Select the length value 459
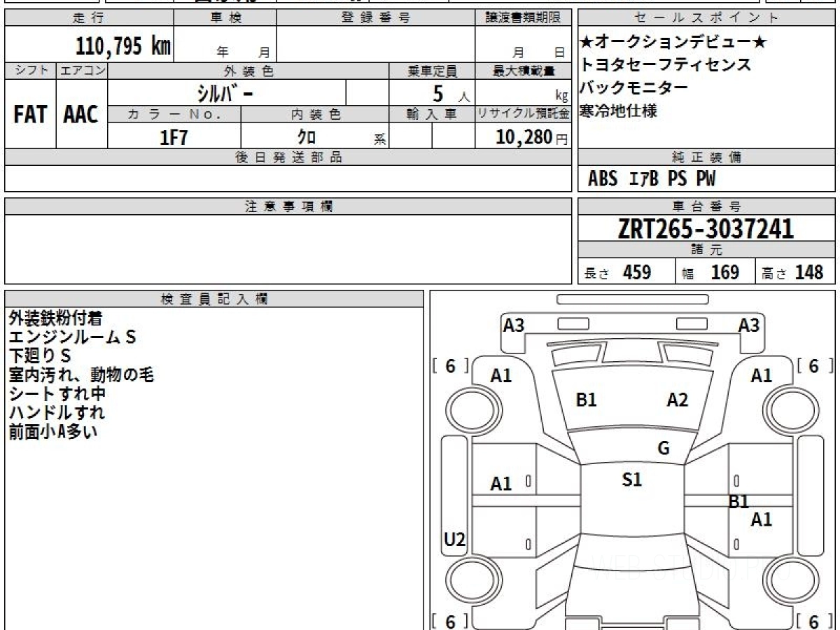The width and height of the screenshot is (840, 630). [637, 272]
